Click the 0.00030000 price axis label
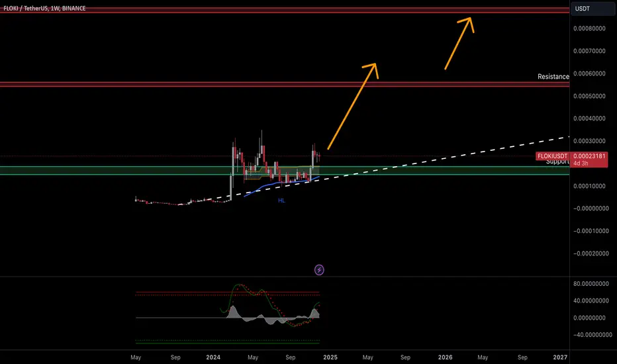The height and width of the screenshot is (364, 617). tap(589, 141)
